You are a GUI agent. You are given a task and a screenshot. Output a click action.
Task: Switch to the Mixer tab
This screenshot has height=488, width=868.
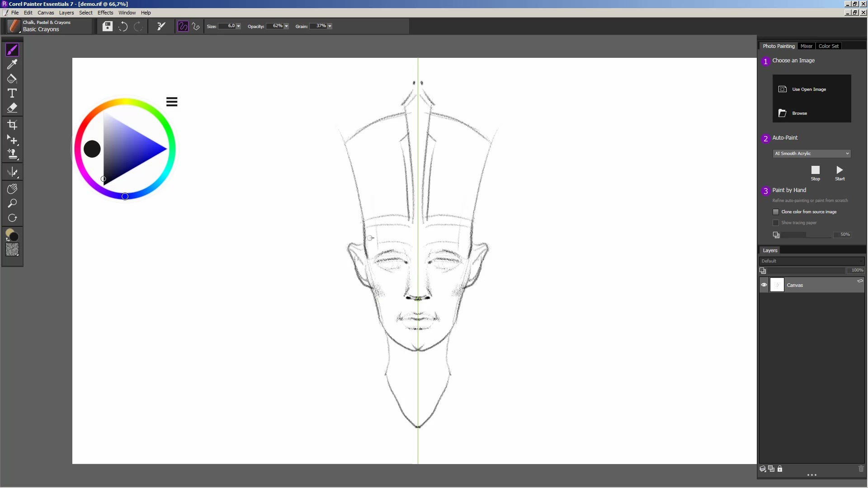pos(806,46)
